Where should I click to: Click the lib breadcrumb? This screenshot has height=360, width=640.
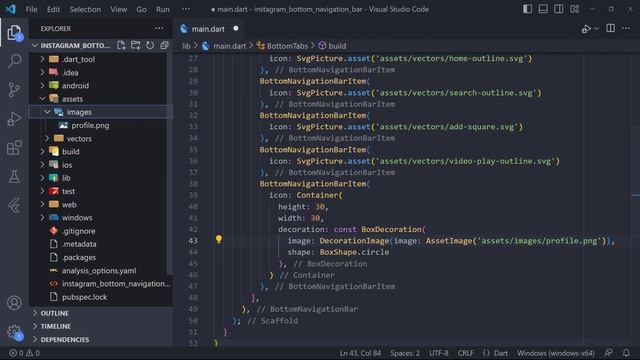187,46
